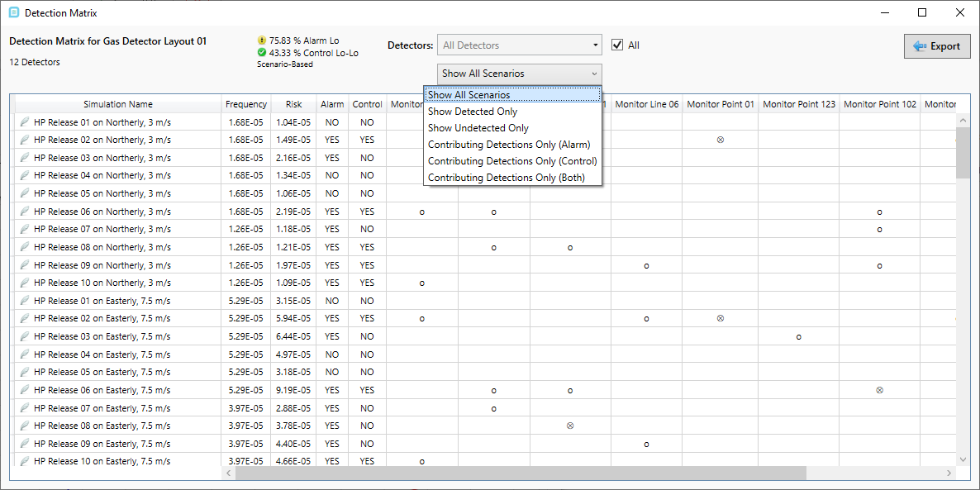Click pencil icon for HP Release 09 on Northerly
980x490 pixels.
click(25, 265)
